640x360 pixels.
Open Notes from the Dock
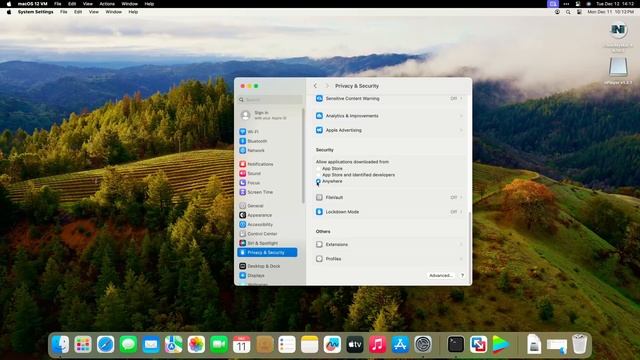coord(309,344)
